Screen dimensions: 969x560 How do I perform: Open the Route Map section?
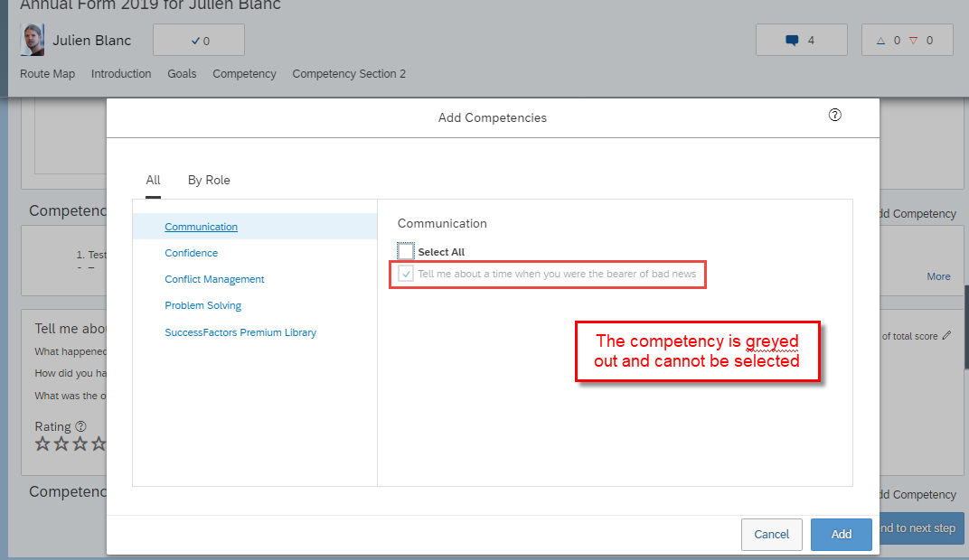click(x=48, y=74)
